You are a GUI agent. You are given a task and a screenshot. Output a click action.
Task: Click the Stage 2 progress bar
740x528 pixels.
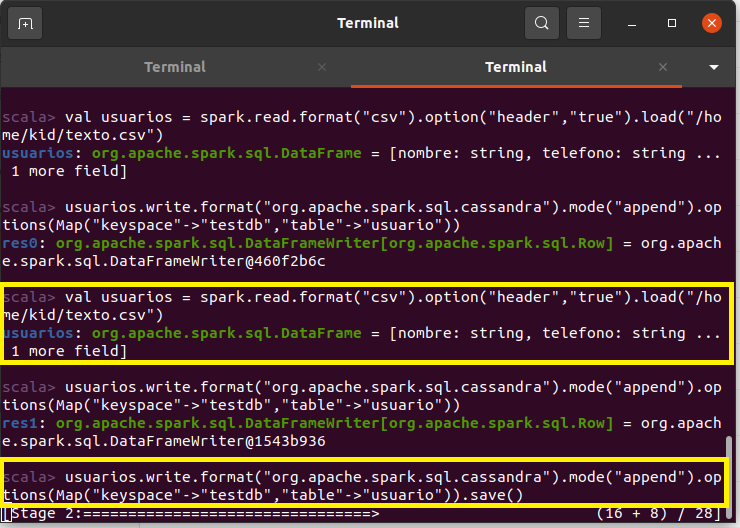pos(231,513)
